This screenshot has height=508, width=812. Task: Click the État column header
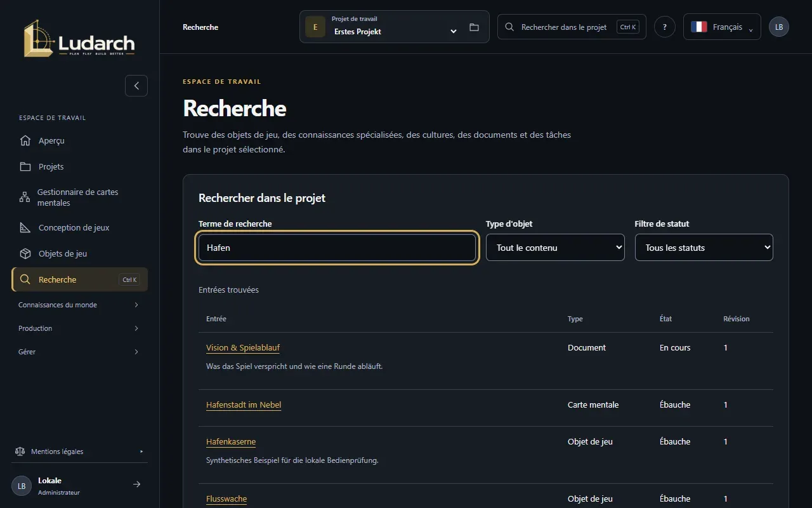point(665,319)
